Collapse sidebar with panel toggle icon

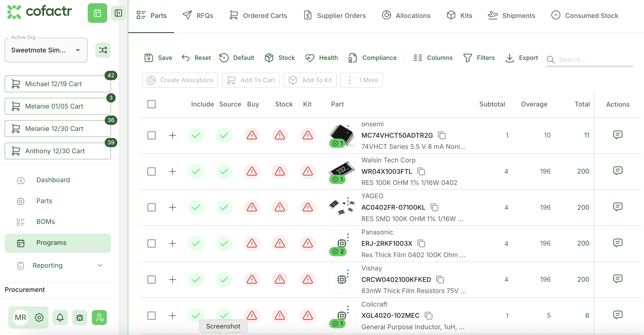point(118,13)
